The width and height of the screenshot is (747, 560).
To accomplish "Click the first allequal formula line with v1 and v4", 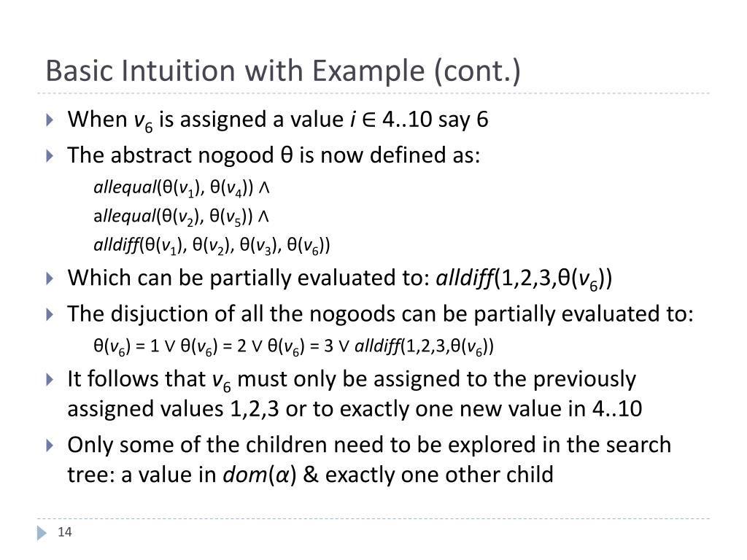I will pos(182,187).
